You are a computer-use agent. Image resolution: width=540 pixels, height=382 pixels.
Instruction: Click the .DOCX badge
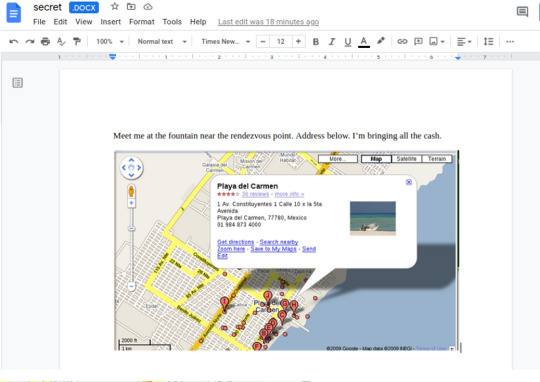click(x=84, y=7)
